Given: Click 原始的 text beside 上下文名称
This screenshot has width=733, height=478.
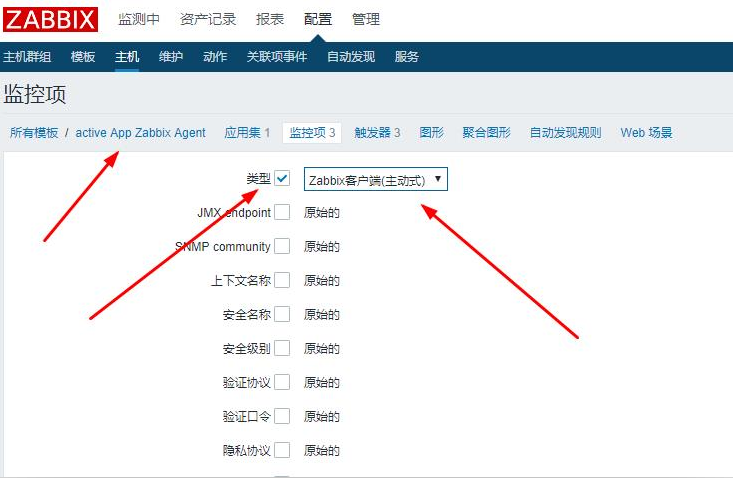Looking at the screenshot, I should click(321, 281).
